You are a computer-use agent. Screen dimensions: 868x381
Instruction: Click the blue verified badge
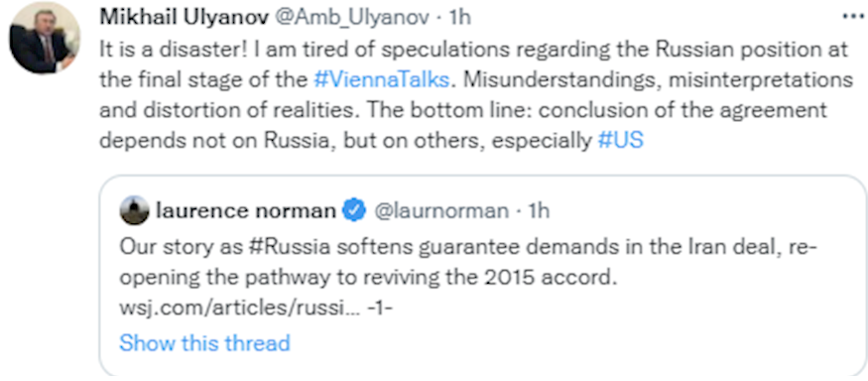click(x=354, y=211)
